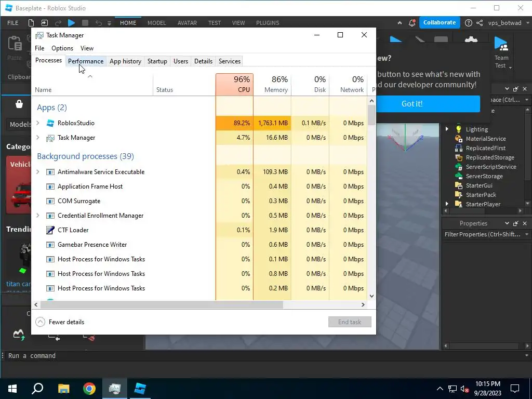Open the View menu in Task Manager
Screen dimensions: 532x399
87,48
